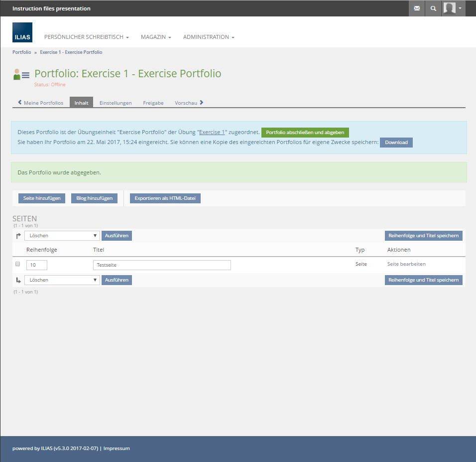Open the Seite bearbeiten link
The image size is (476, 462).
(x=406, y=264)
